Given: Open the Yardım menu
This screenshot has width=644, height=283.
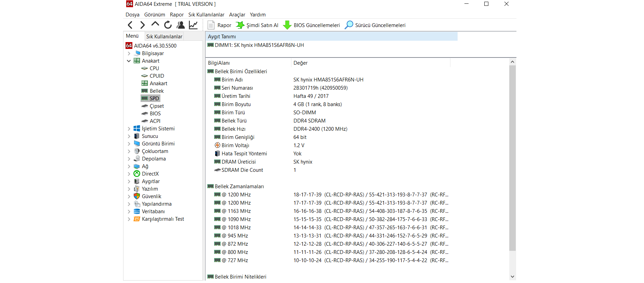Looking at the screenshot, I should (258, 15).
